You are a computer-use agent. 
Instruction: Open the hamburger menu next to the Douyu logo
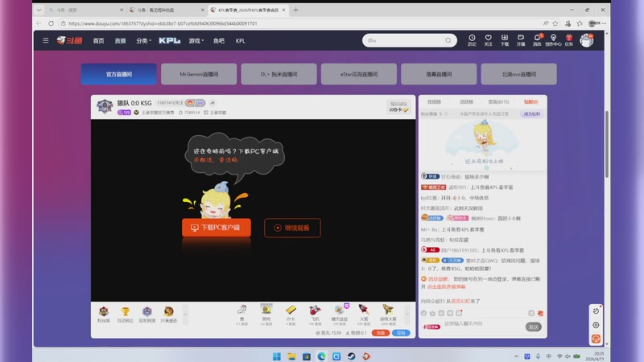[46, 41]
